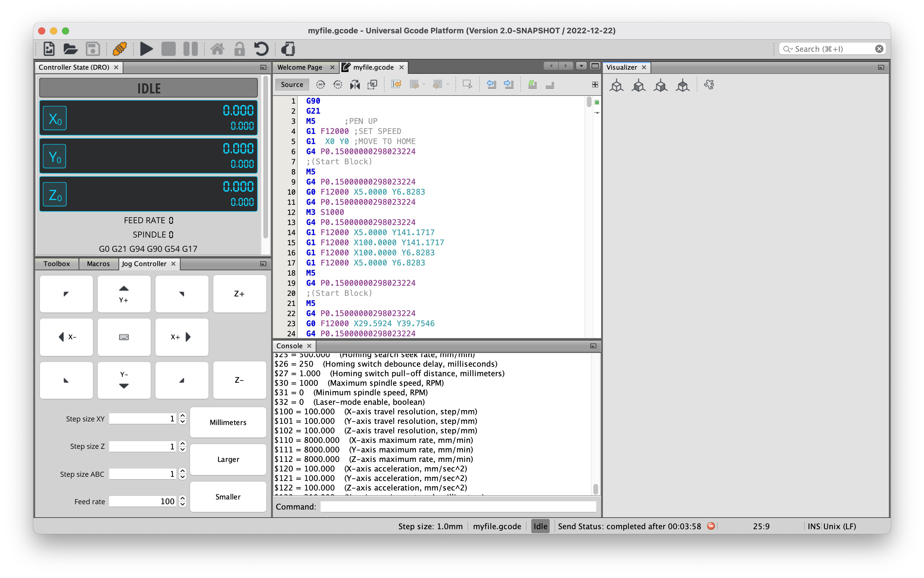Jog up with Z+ button

[x=239, y=293]
